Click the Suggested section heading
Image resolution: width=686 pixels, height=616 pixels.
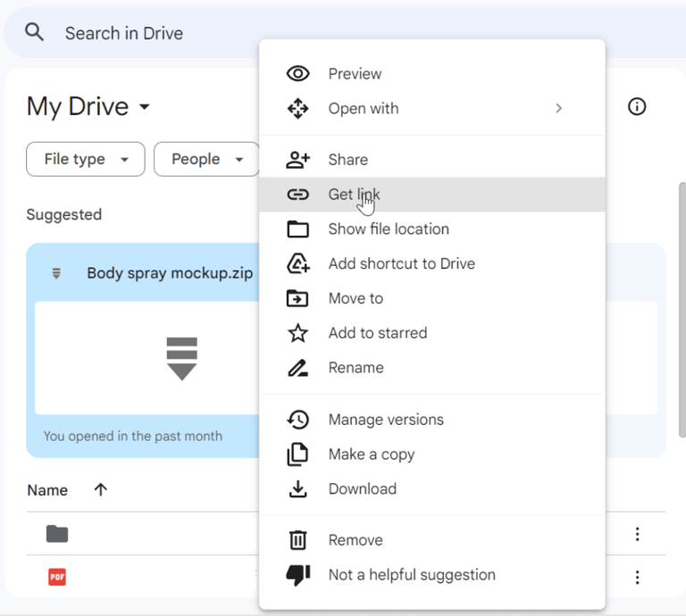(64, 214)
